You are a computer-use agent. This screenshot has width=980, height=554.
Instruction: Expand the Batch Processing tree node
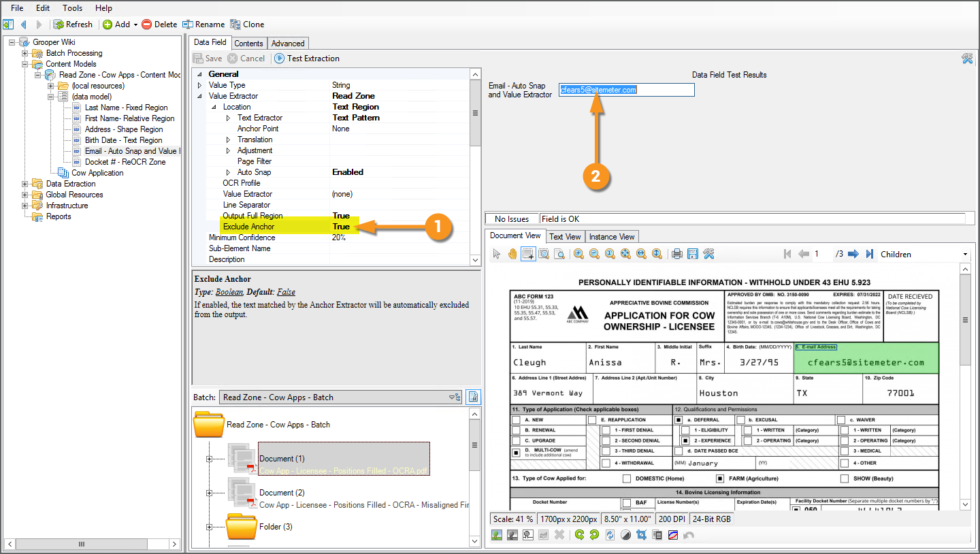tap(25, 53)
